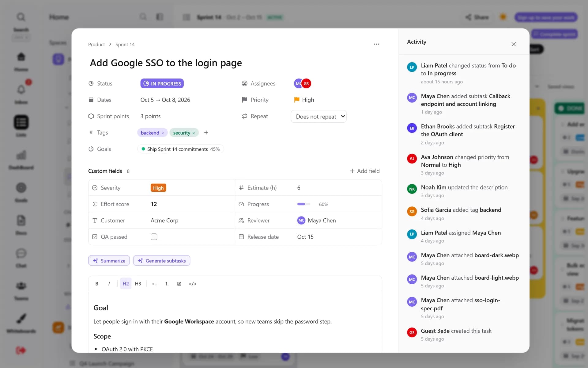Apply H2 heading style
The image size is (588, 368).
pyautogui.click(x=126, y=284)
